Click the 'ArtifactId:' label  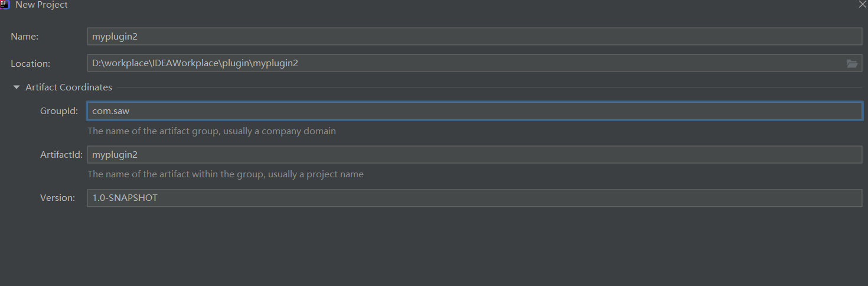pos(61,155)
